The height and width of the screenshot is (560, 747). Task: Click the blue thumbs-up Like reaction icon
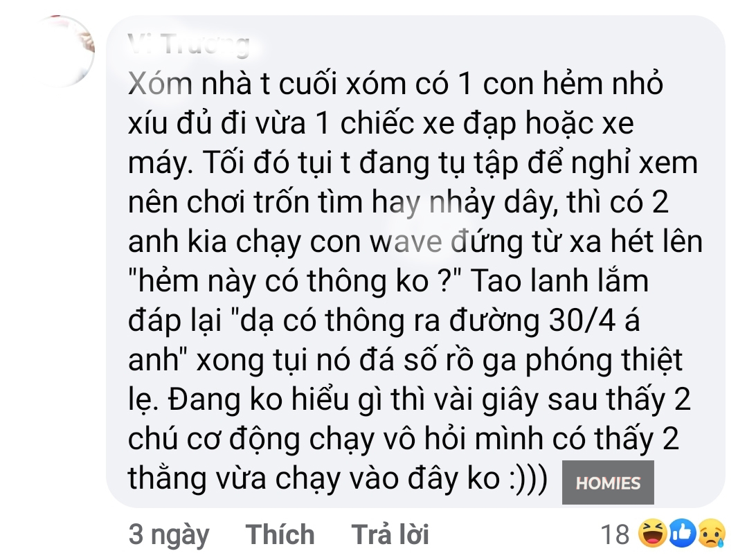tap(683, 533)
